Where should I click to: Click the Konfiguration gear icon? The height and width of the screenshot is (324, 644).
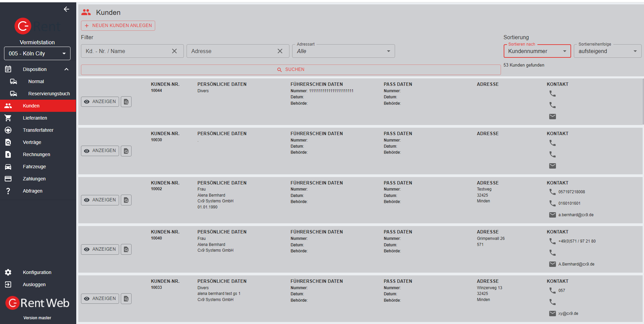pyautogui.click(x=8, y=272)
